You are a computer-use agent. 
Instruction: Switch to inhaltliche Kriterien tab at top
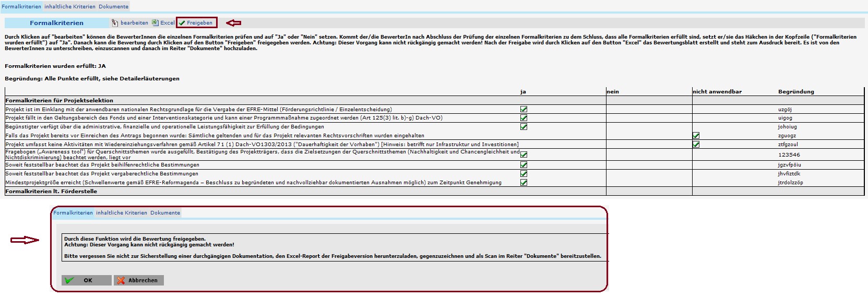tap(69, 7)
